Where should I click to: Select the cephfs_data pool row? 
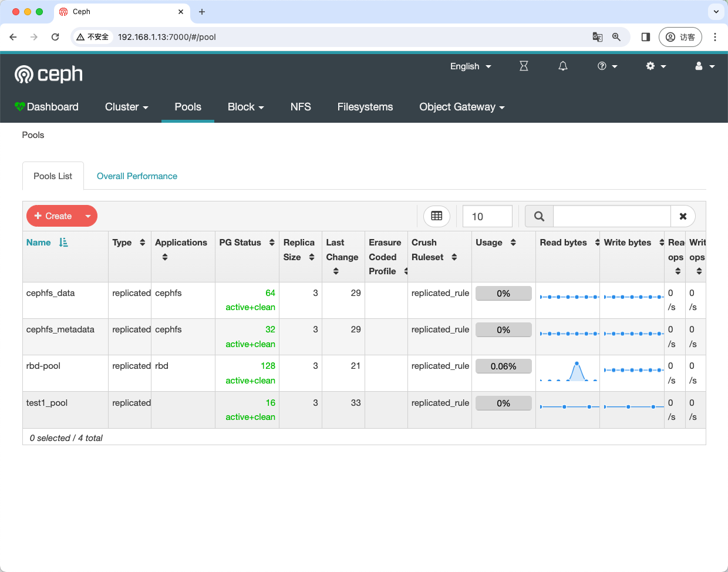pos(364,300)
